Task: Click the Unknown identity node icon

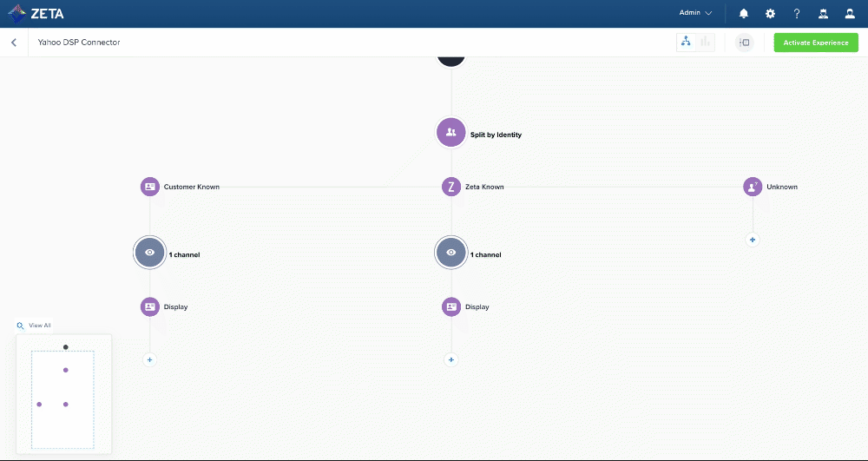Action: click(x=753, y=187)
